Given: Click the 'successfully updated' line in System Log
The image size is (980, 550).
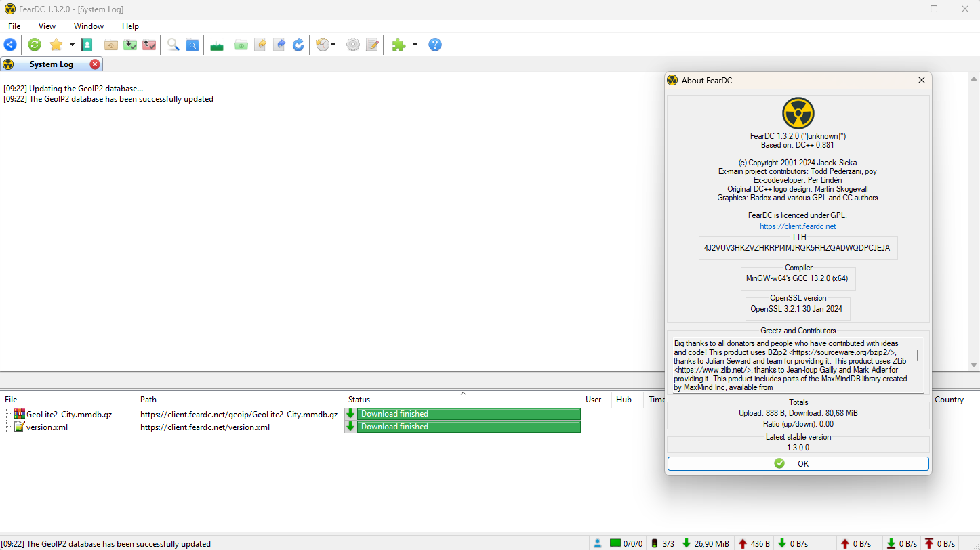Looking at the screenshot, I should [x=108, y=99].
